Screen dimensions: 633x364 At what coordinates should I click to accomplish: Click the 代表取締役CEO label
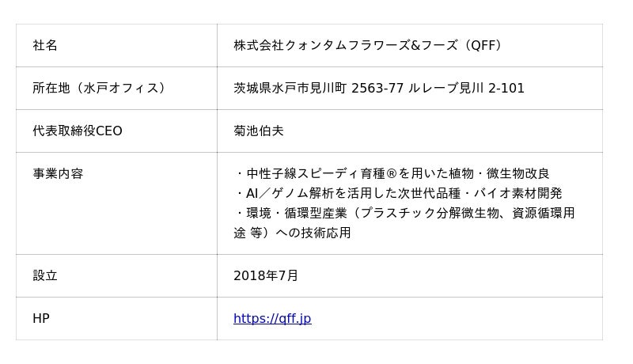point(78,131)
